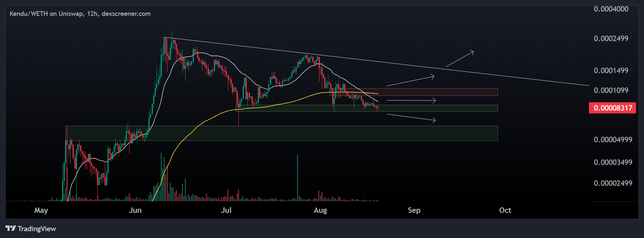Click the Kendu/WETH chart title text
Screen dimensions: 644x238
[80, 14]
